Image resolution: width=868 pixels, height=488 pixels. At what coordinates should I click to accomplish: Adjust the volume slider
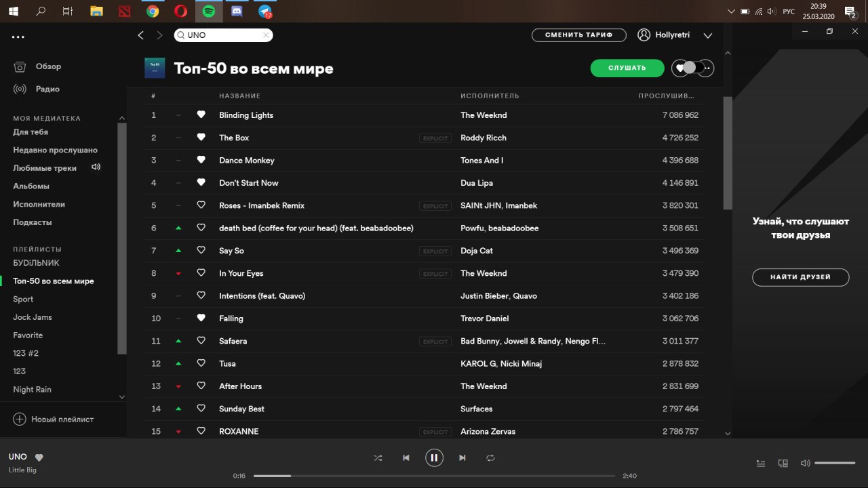coord(835,463)
